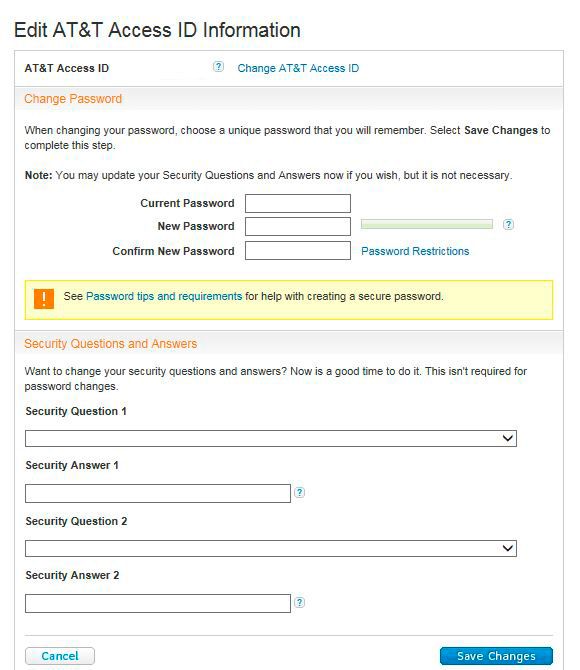Click help icon beside Security Answer 1 field
This screenshot has height=670, width=580.
click(300, 492)
